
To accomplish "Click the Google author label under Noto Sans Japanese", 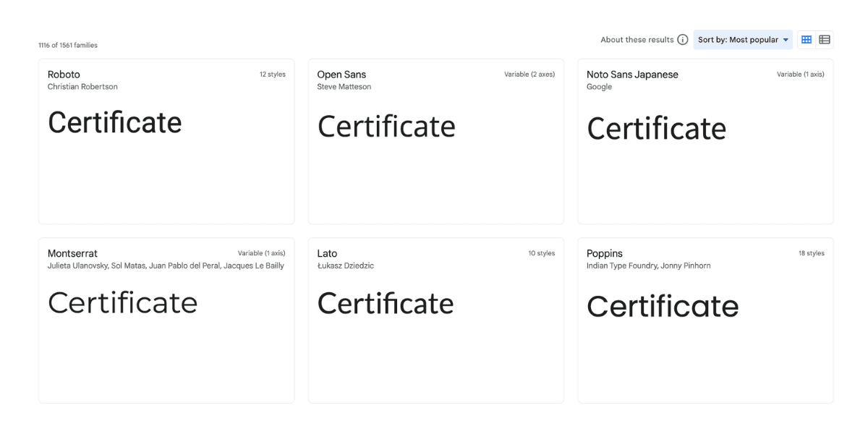I will 599,87.
